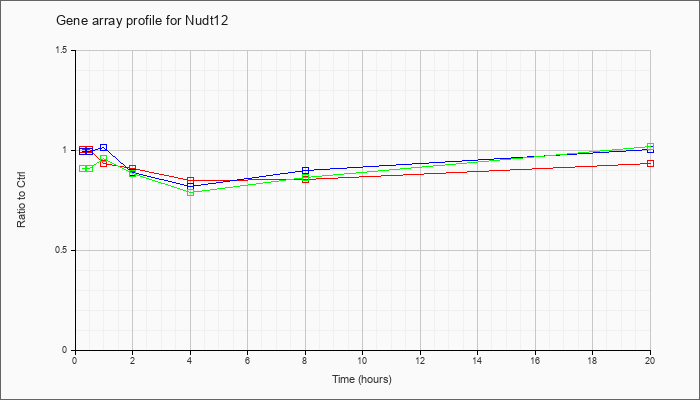Click the chart title 'Gene array profile for Nudt12'

click(143, 20)
